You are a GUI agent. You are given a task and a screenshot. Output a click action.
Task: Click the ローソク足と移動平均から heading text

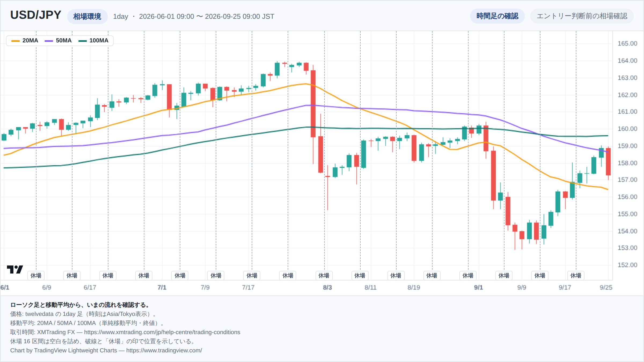coord(80,305)
